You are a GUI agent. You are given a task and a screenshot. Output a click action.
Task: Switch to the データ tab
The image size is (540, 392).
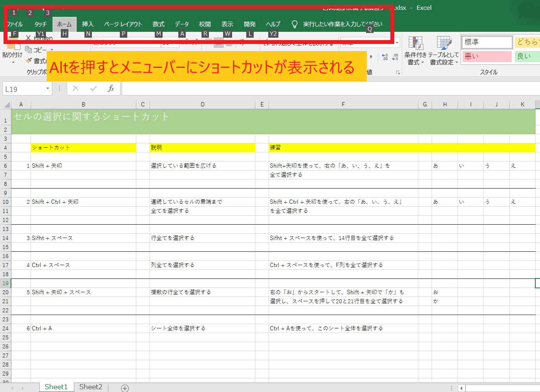tap(182, 24)
